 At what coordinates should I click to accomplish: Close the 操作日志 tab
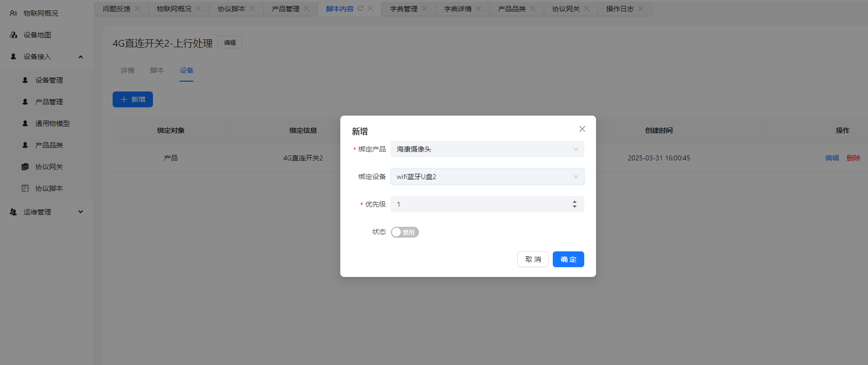click(x=641, y=9)
